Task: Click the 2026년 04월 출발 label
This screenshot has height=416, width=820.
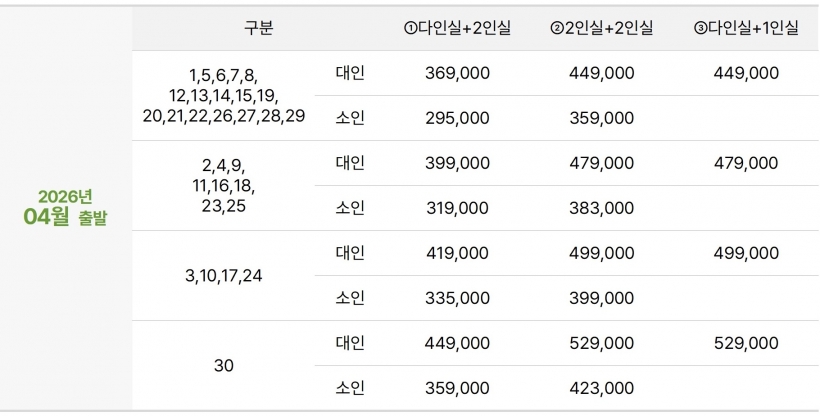Action: [x=65, y=206]
